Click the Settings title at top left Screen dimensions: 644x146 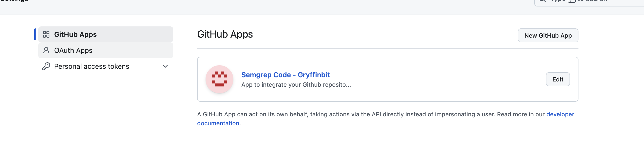click(x=14, y=1)
